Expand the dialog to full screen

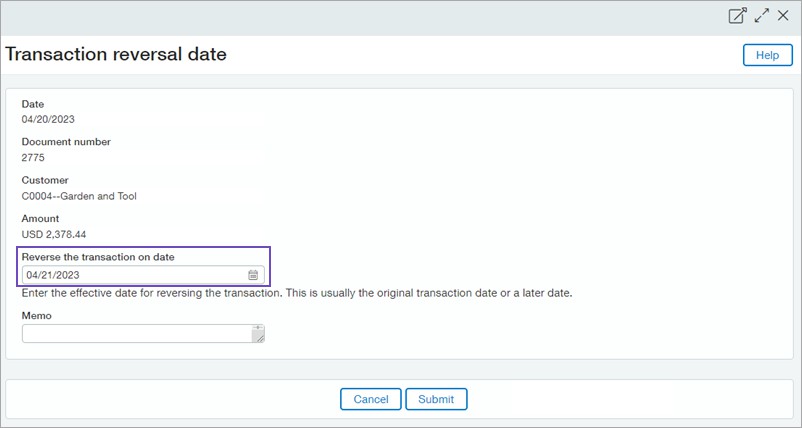(x=762, y=16)
